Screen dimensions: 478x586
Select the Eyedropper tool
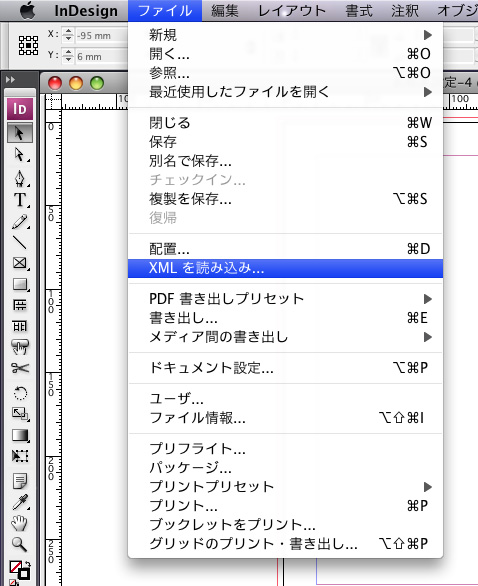click(x=20, y=502)
